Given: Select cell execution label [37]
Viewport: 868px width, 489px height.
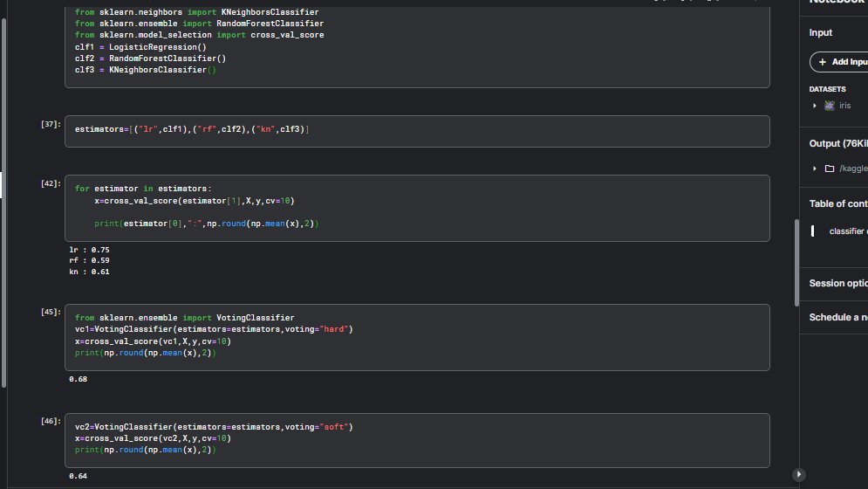Looking at the screenshot, I should pos(51,124).
